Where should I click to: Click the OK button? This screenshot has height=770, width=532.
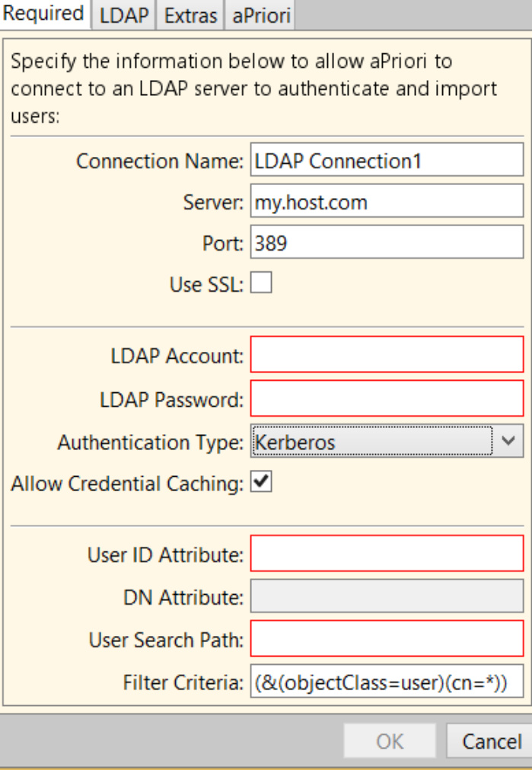tap(390, 741)
